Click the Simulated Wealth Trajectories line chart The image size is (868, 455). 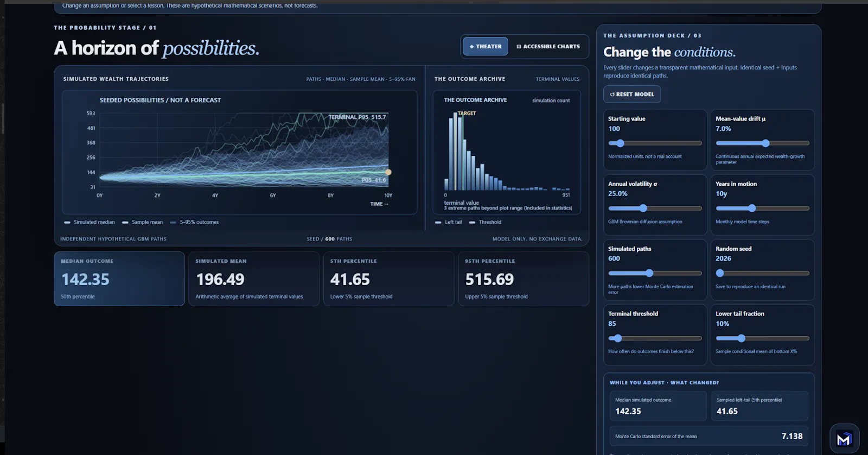coord(239,151)
